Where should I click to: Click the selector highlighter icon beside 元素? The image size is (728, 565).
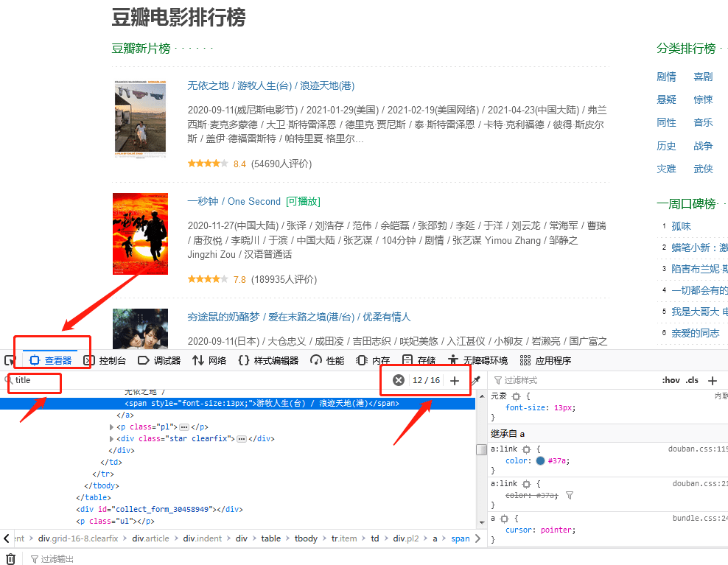pyautogui.click(x=516, y=396)
